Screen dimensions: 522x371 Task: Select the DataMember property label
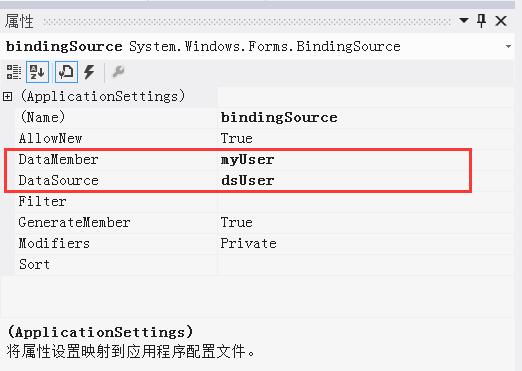(58, 160)
